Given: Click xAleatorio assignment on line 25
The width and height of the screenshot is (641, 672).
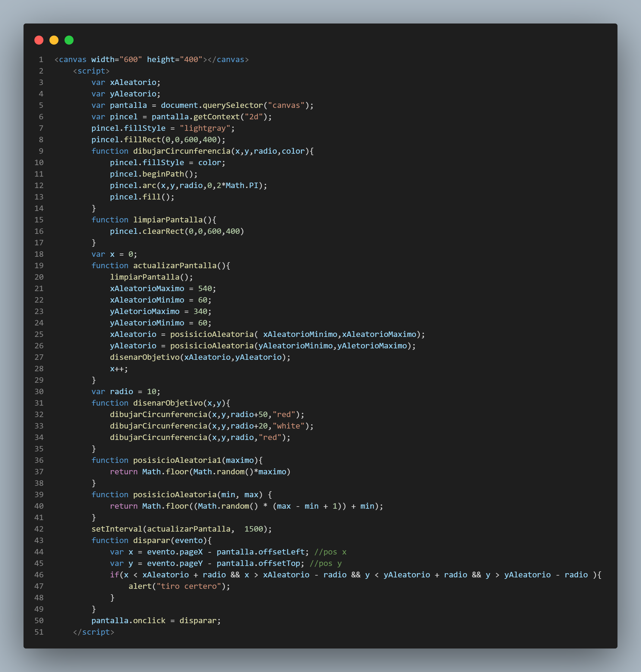Looking at the screenshot, I should click(267, 334).
